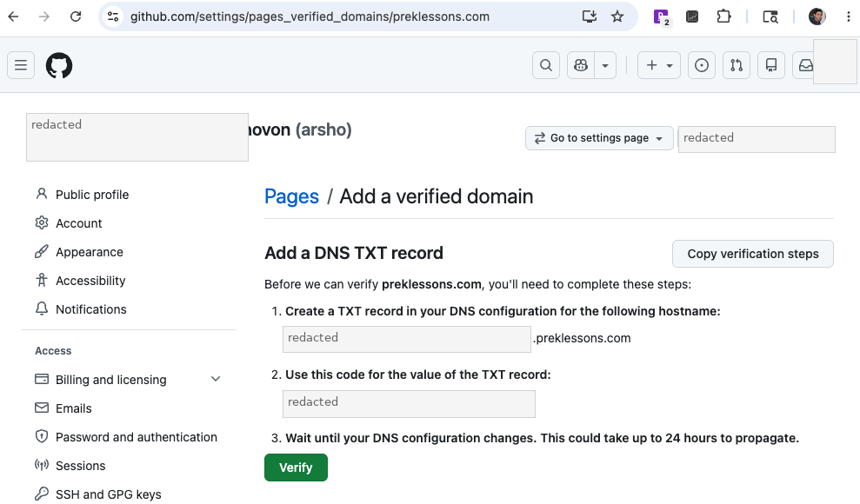860x504 pixels.
Task: Click the redacted TXT hostname field
Action: 406,339
